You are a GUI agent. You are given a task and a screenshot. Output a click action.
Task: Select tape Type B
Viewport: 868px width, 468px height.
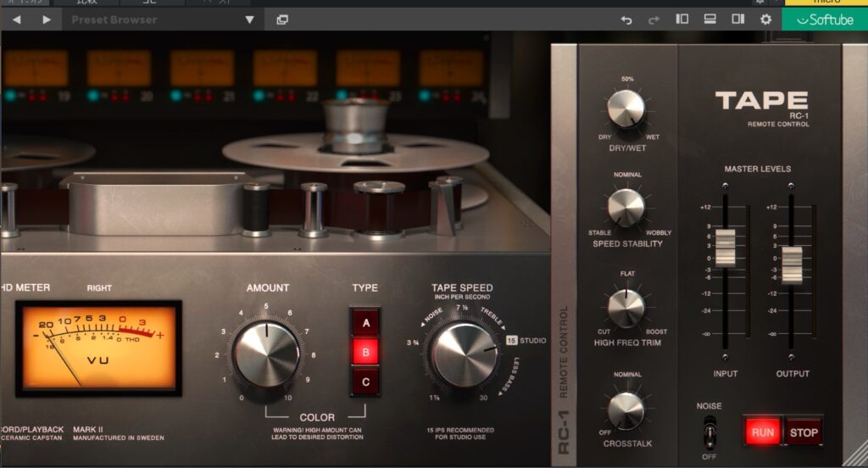[366, 352]
